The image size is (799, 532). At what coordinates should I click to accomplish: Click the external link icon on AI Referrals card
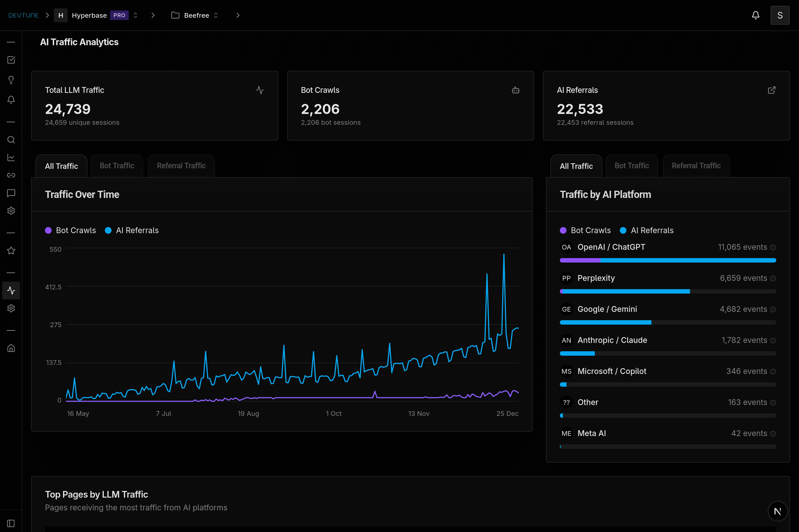(772, 90)
